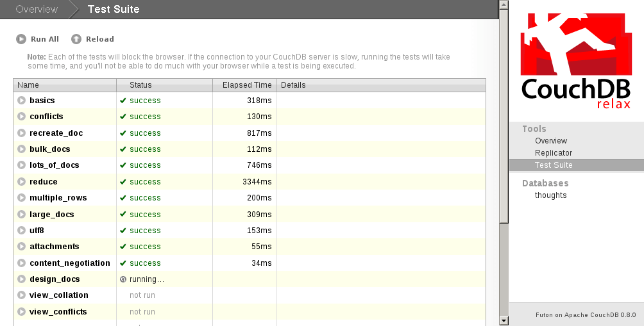Click the CouchDB relax logo
The image size is (644, 326).
(x=576, y=61)
